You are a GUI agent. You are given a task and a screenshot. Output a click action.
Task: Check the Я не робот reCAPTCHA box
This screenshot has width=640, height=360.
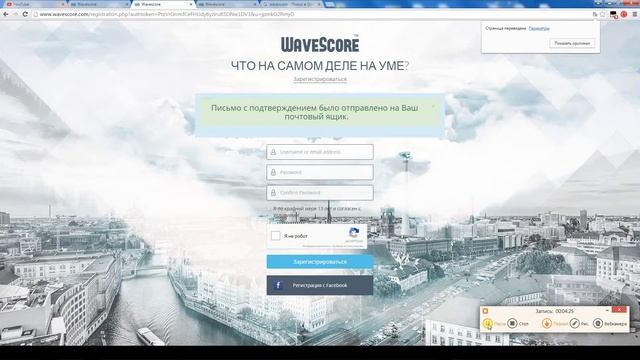coord(276,236)
